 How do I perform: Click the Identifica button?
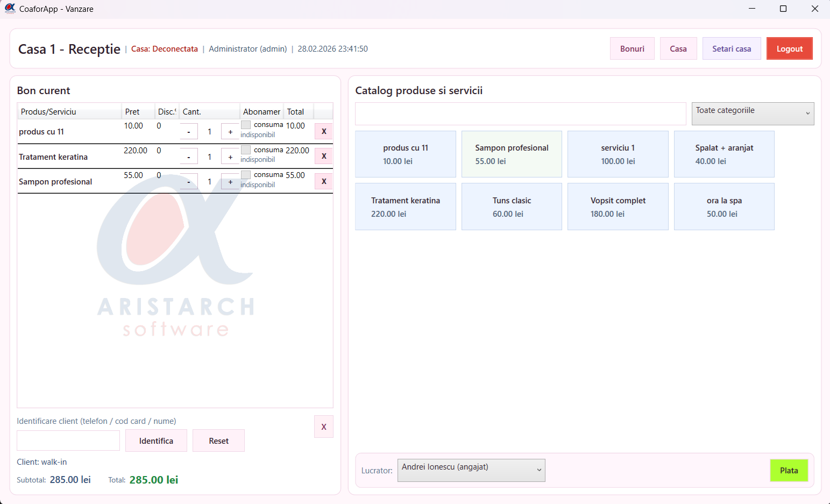[x=156, y=441]
